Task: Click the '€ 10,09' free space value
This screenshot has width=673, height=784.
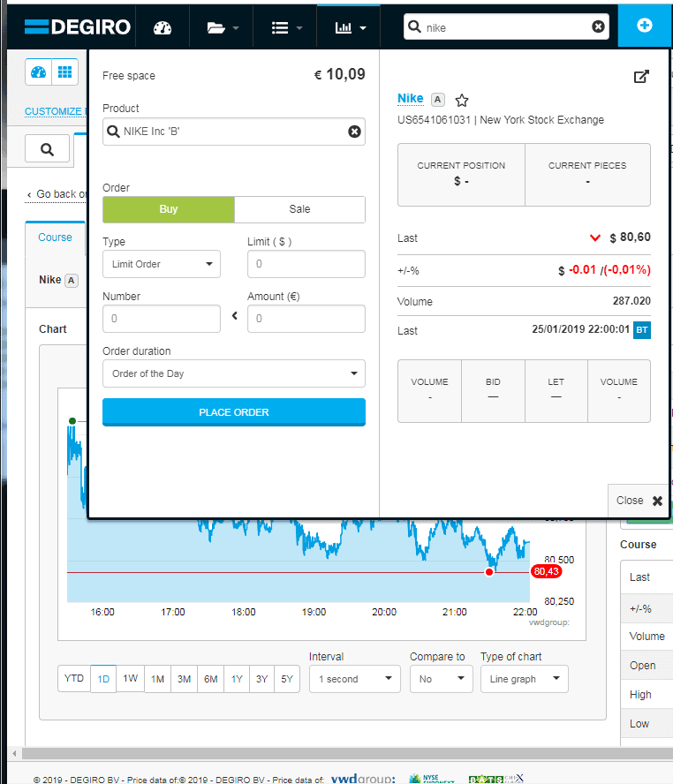Action: pyautogui.click(x=339, y=74)
